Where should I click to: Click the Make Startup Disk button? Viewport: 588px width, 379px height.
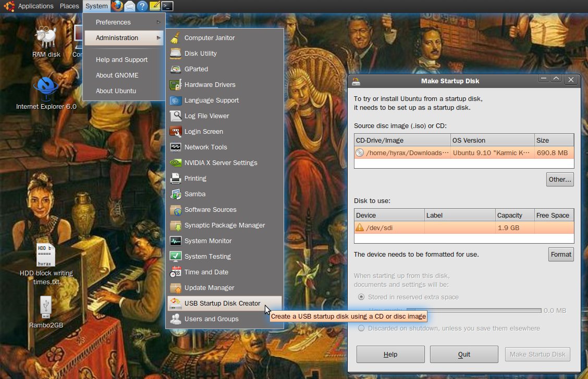537,355
